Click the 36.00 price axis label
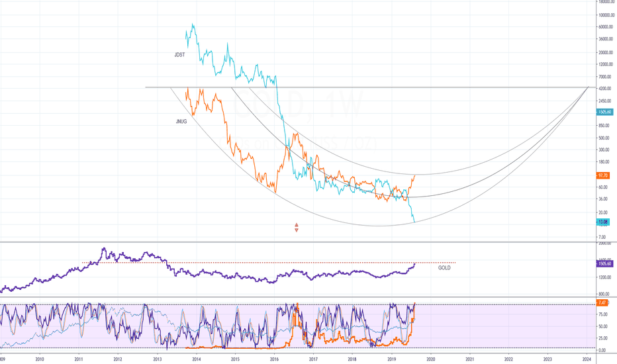The image size is (617, 364). [603, 199]
